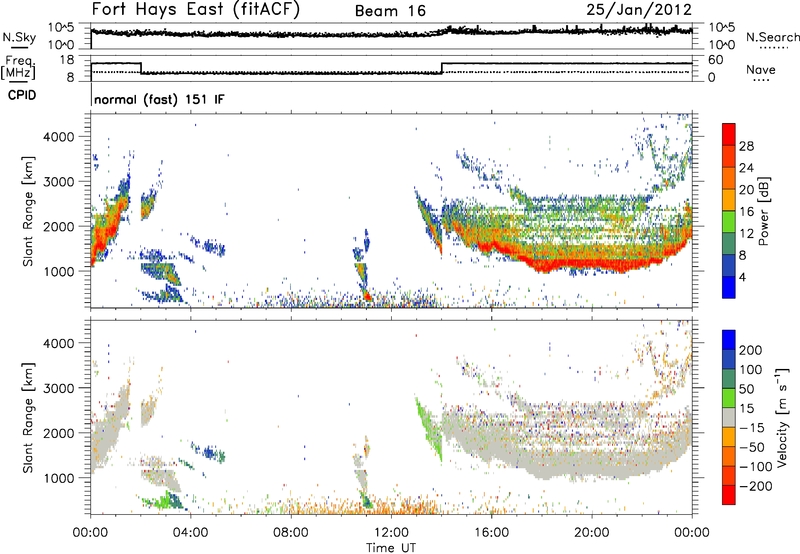Click the "Nave" legend label

[761, 69]
